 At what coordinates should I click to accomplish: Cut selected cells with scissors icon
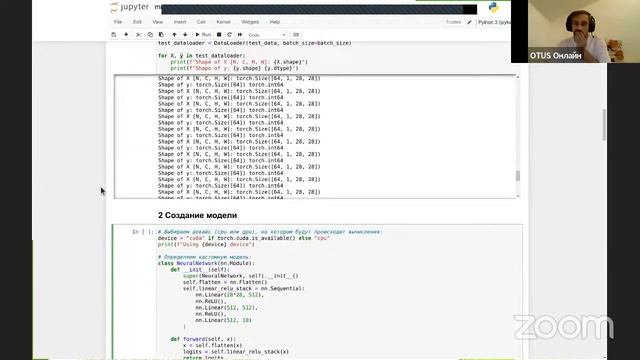pos(139,35)
